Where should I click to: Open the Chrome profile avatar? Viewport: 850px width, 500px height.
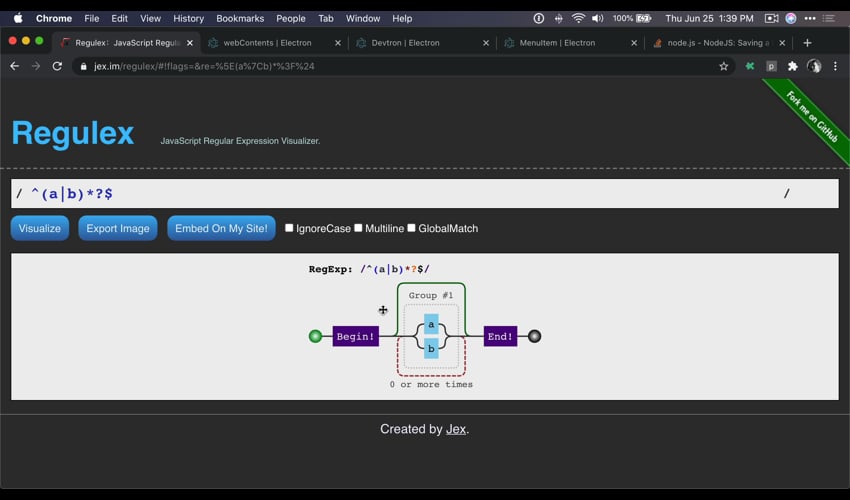click(814, 66)
